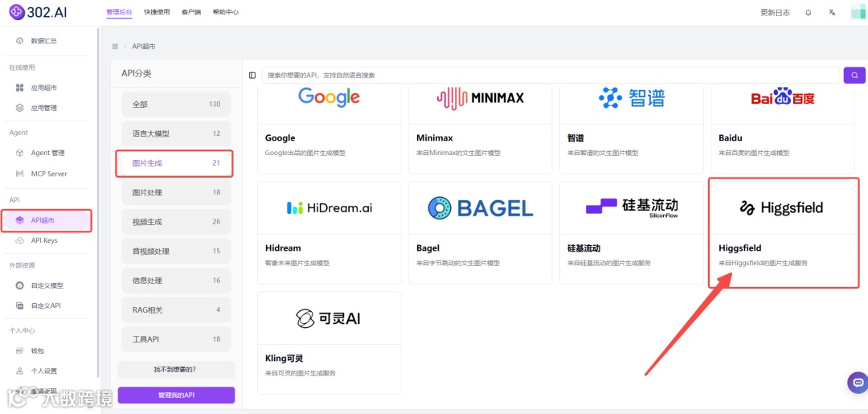This screenshot has height=414, width=868.
Task: Select the 视频生成 category
Action: [176, 221]
